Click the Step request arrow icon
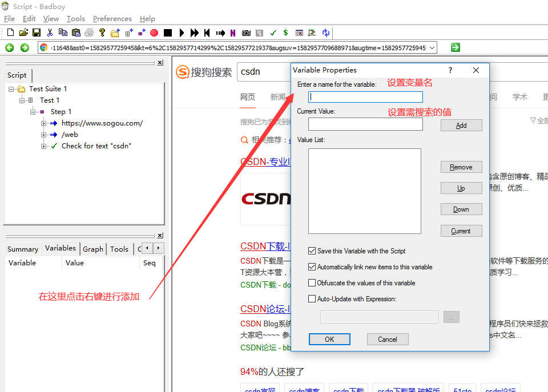The height and width of the screenshot is (392, 548). tap(220, 33)
